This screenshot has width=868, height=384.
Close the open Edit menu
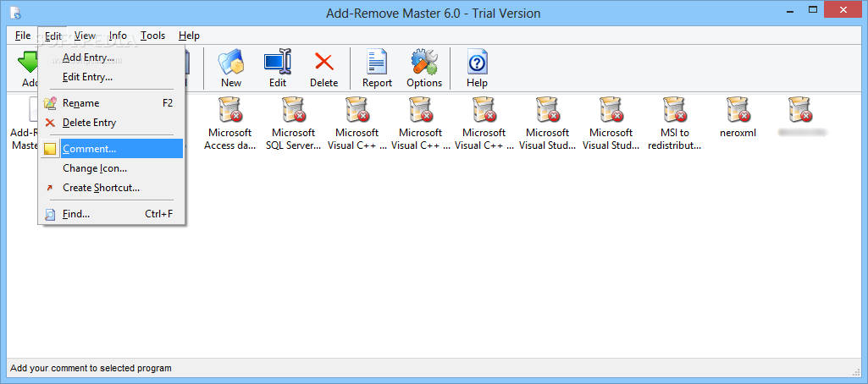click(53, 36)
